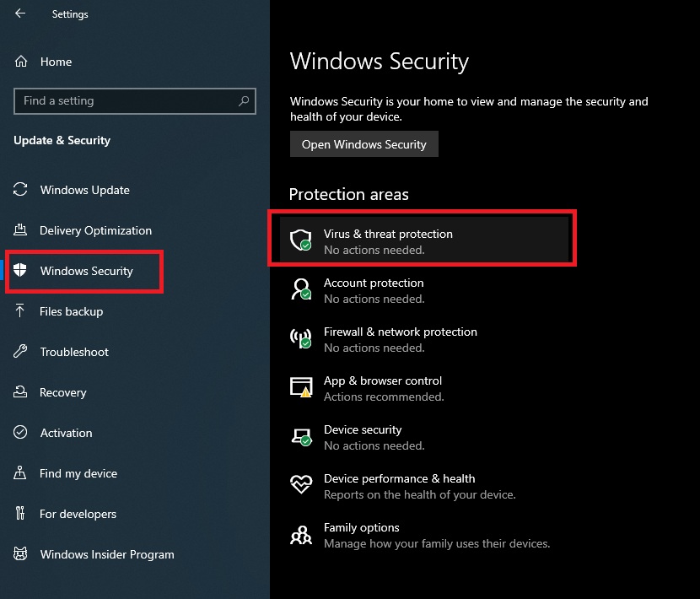Viewport: 700px width, 599px height.
Task: Click the search magnifier icon
Action: click(244, 101)
